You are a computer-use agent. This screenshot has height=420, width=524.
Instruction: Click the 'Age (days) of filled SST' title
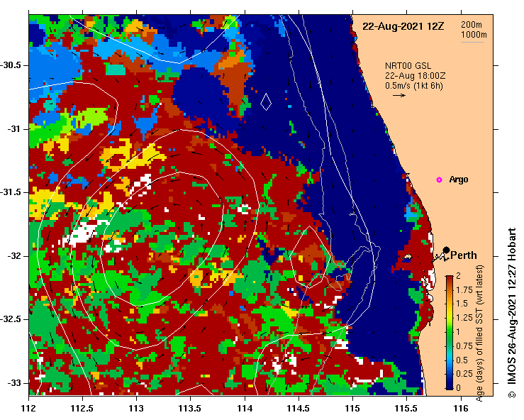click(479, 333)
